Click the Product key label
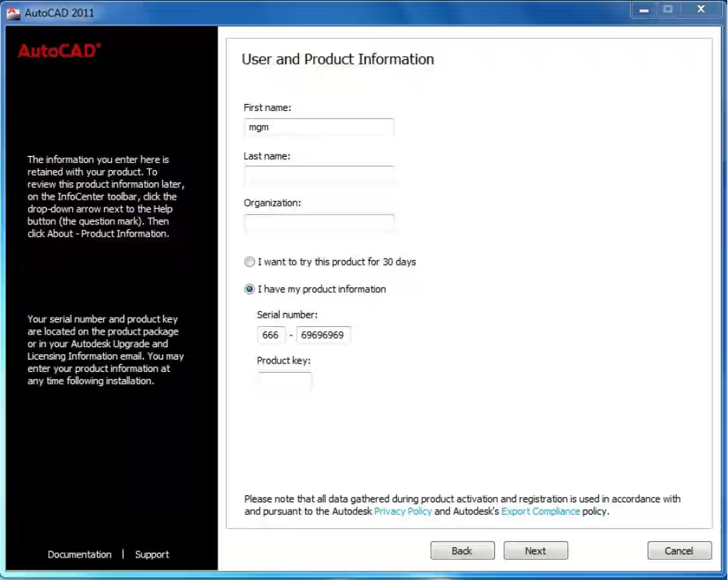 click(x=284, y=360)
